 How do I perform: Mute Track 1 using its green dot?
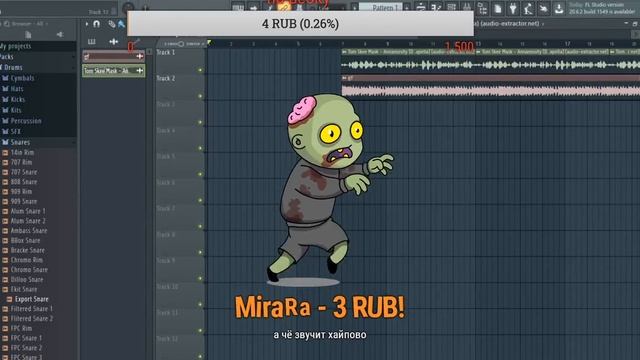click(x=200, y=70)
